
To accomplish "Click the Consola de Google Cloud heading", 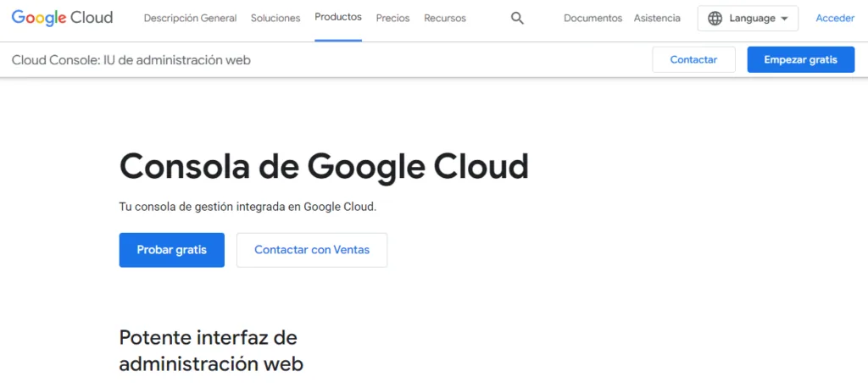I will click(324, 167).
